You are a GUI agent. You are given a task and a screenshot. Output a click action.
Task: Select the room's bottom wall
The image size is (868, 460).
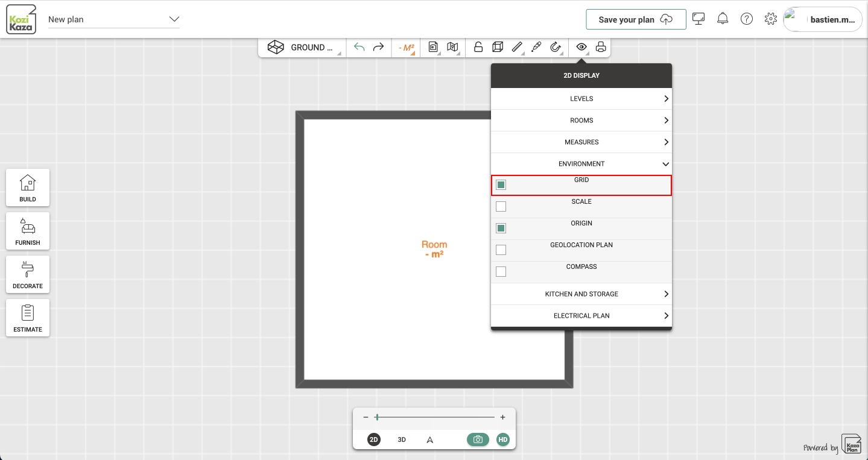pyautogui.click(x=434, y=384)
